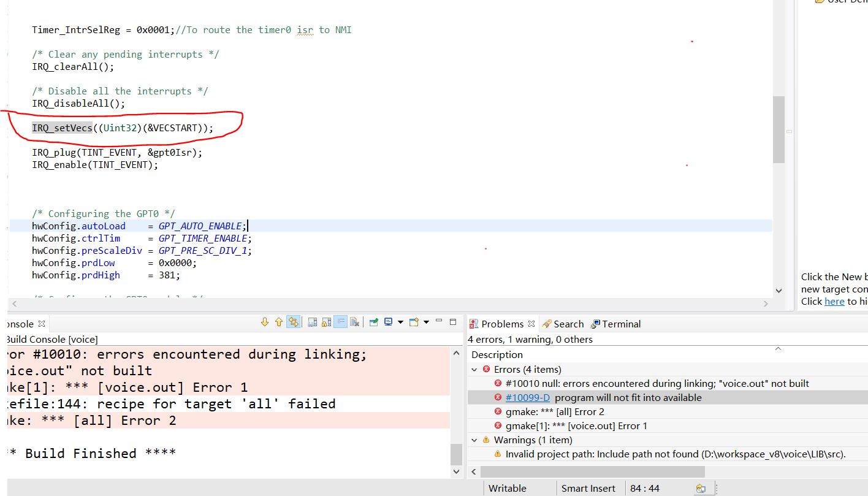Viewport: 868px width, 496px height.
Task: Click the editor vertical scrollbar thumb
Action: pyautogui.click(x=779, y=129)
